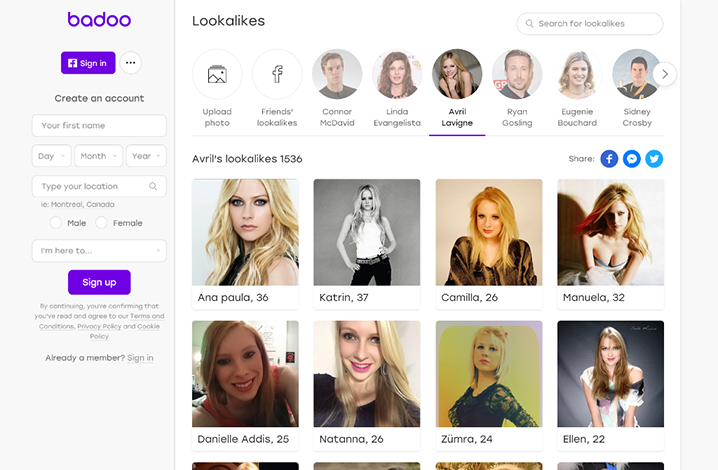Image resolution: width=718 pixels, height=470 pixels.
Task: Share lookalikes on Facebook
Action: [609, 158]
